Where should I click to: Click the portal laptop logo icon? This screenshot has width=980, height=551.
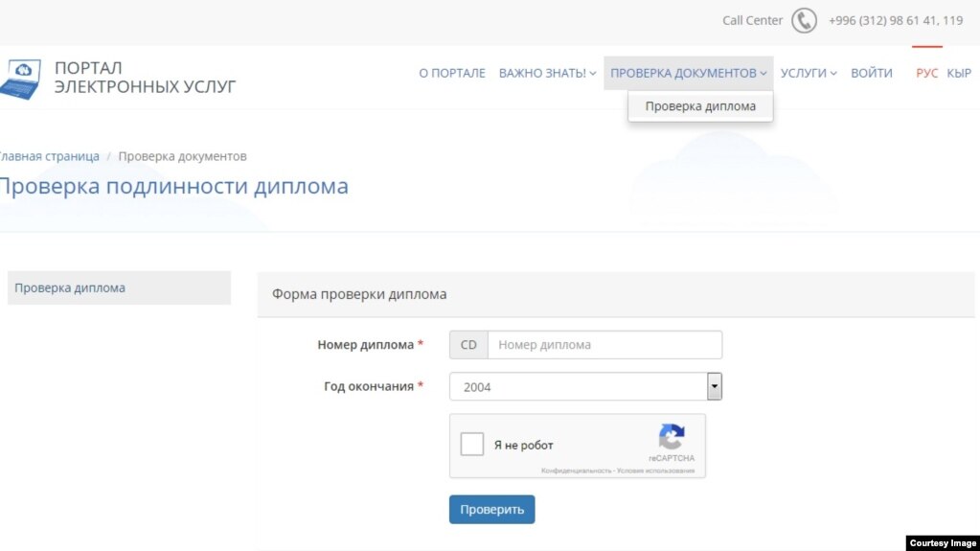[x=20, y=79]
